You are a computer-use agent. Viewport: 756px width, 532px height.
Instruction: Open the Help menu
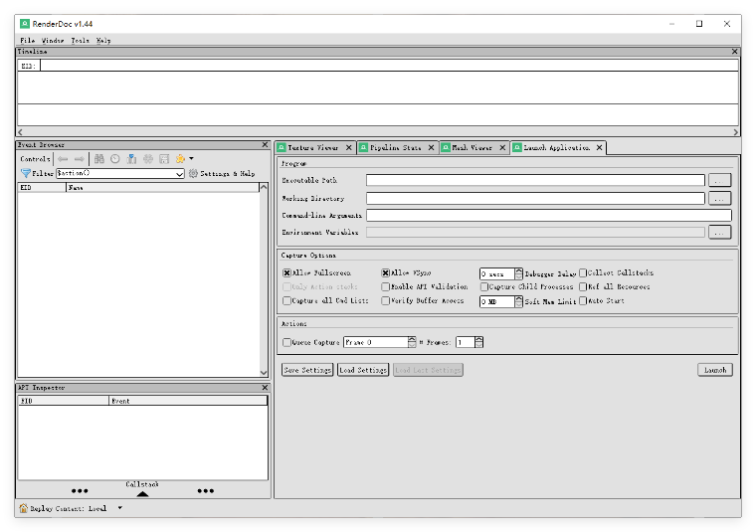pos(103,41)
